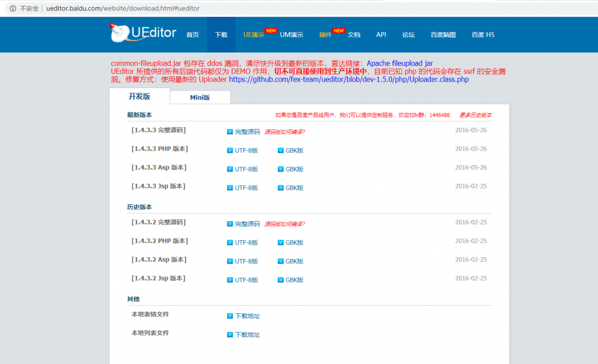598x364 pixels.
Task: Click 源码版如何编译? link in 1.4.3.3 row
Action: click(284, 132)
